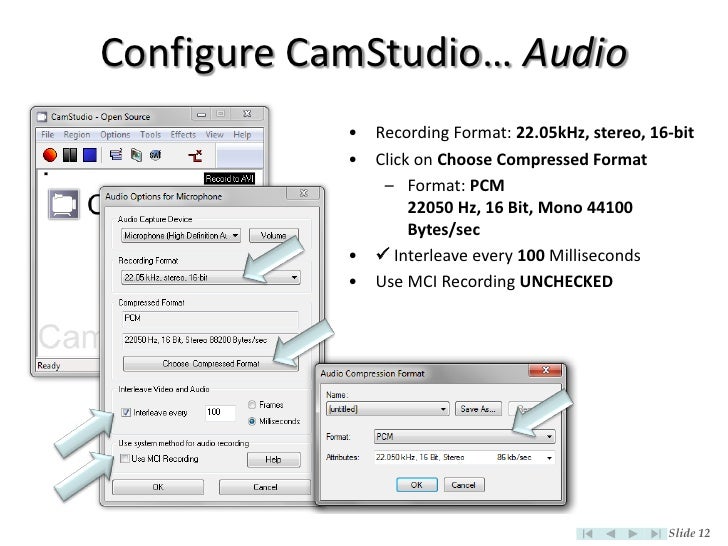Open the File menu in CamStudio
This screenshot has height=546, width=728.
(x=47, y=135)
